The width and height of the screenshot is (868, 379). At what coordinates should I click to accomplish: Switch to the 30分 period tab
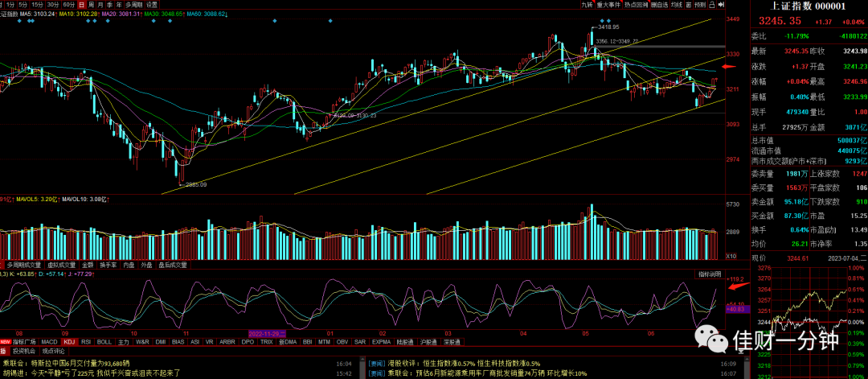click(53, 5)
